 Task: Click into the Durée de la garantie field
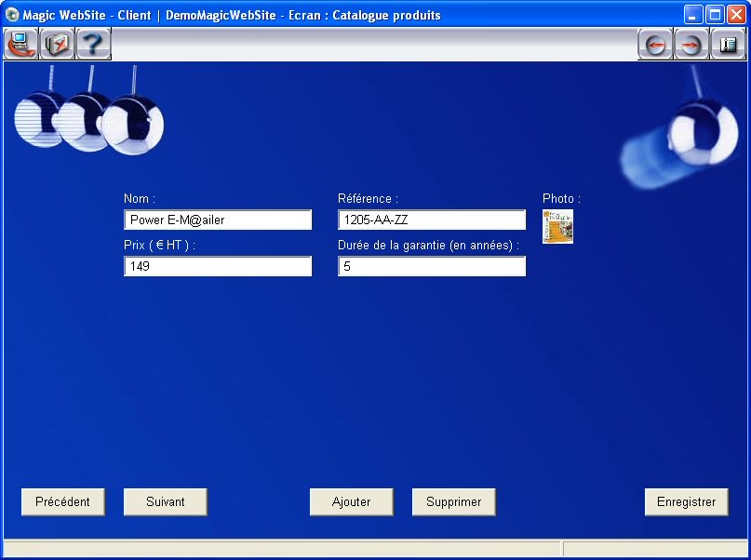(x=432, y=267)
